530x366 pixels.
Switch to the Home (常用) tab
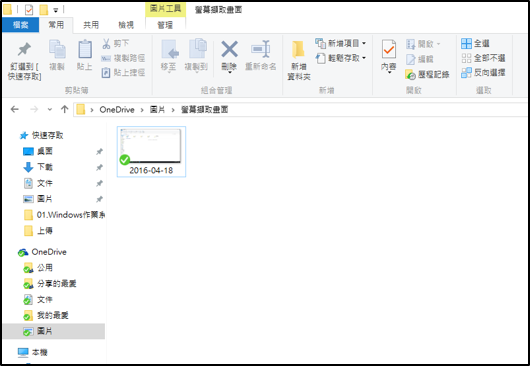(x=56, y=25)
